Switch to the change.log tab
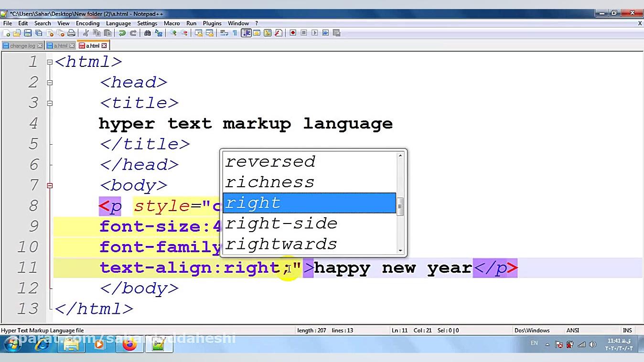 [22, 46]
